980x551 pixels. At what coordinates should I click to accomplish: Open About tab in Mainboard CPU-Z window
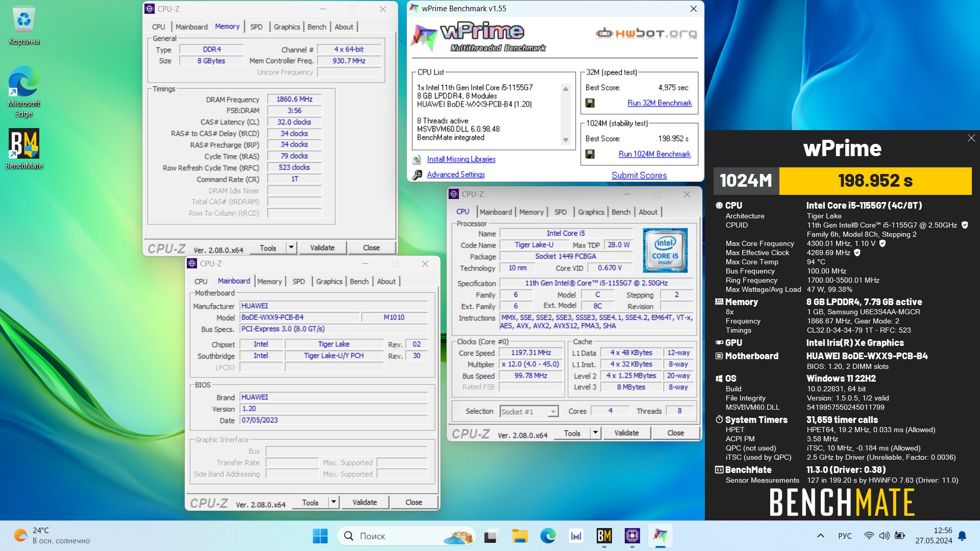point(386,282)
